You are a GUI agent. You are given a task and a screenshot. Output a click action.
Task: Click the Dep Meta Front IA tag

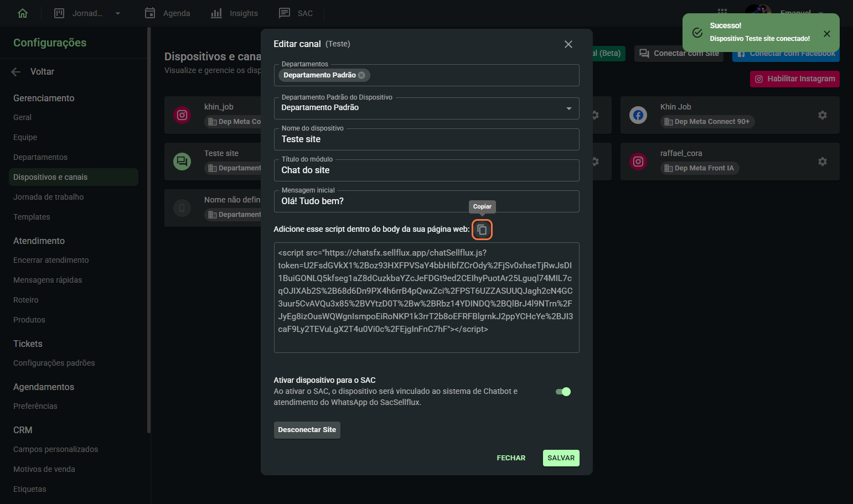[x=700, y=168]
